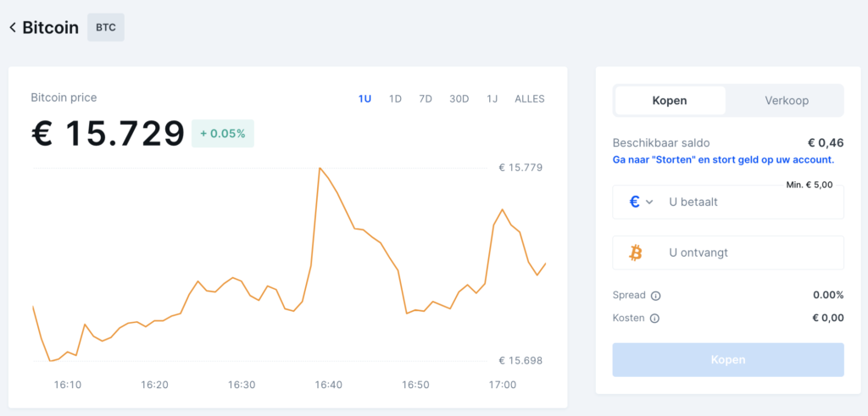Image resolution: width=868 pixels, height=416 pixels.
Task: Click the Bitcoin logo in U ontvangt field
Action: pyautogui.click(x=636, y=252)
